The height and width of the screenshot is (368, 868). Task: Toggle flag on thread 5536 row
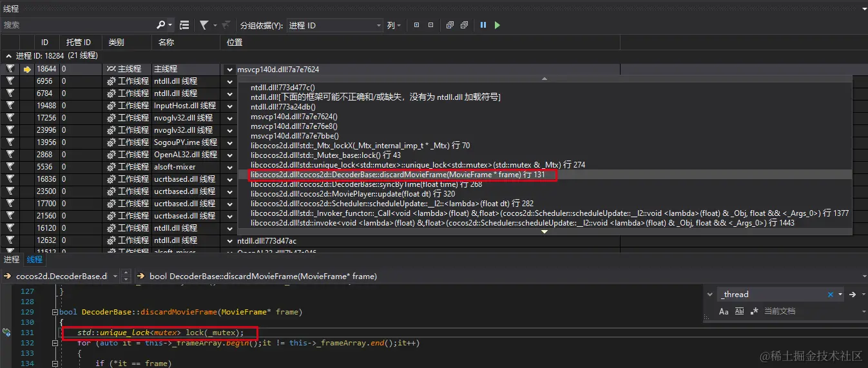pos(10,167)
